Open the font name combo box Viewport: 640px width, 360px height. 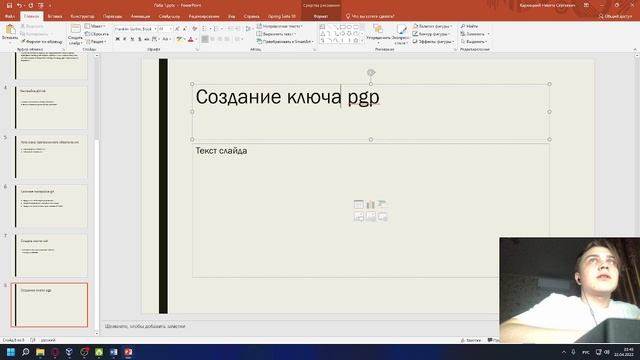tap(135, 29)
